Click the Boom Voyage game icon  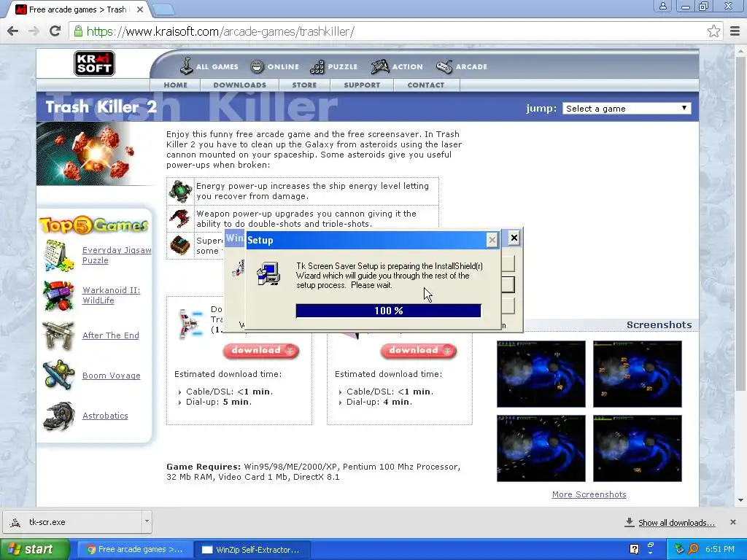click(58, 376)
